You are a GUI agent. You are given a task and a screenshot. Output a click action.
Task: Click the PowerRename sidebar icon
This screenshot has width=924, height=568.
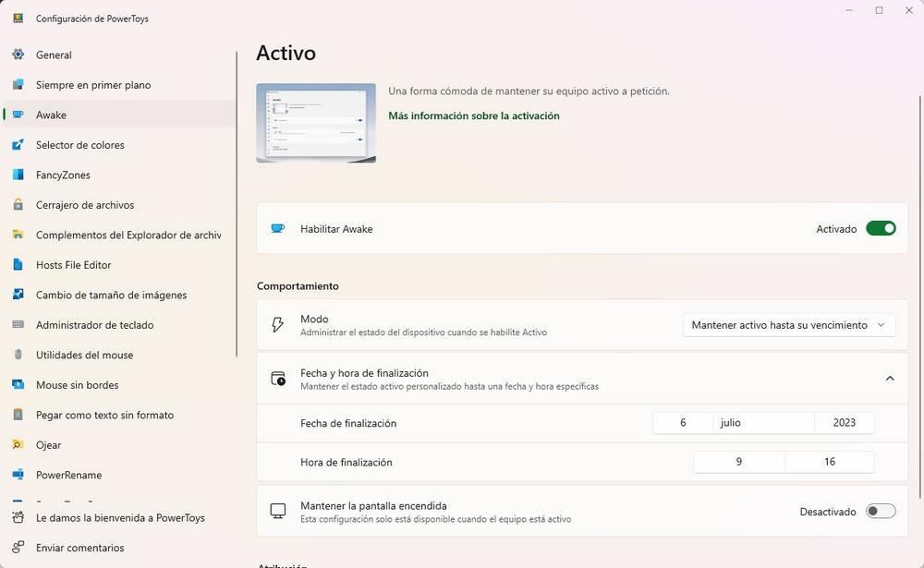coord(18,475)
